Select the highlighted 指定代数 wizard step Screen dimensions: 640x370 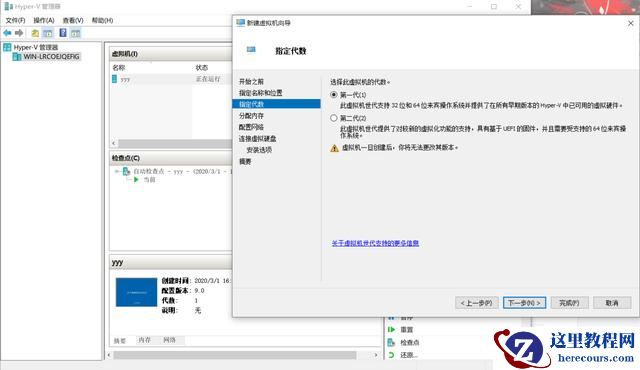coord(276,104)
